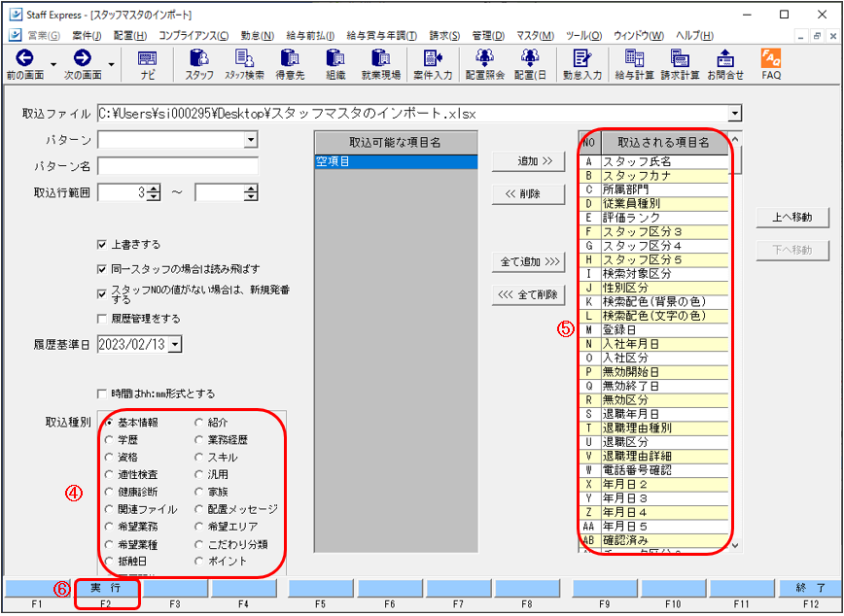Image resolution: width=844 pixels, height=616 pixels.
Task: Click the Staff Express title bar icon
Action: click(x=17, y=15)
